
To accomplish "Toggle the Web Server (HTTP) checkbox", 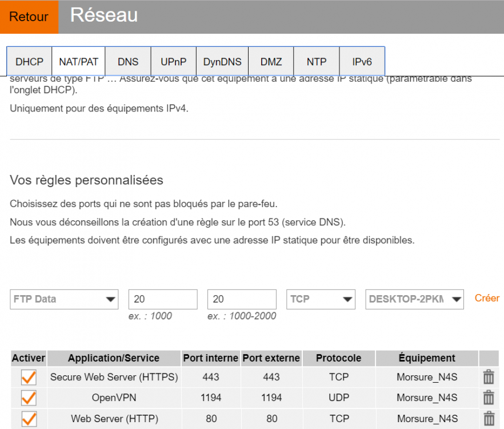I will click(29, 419).
